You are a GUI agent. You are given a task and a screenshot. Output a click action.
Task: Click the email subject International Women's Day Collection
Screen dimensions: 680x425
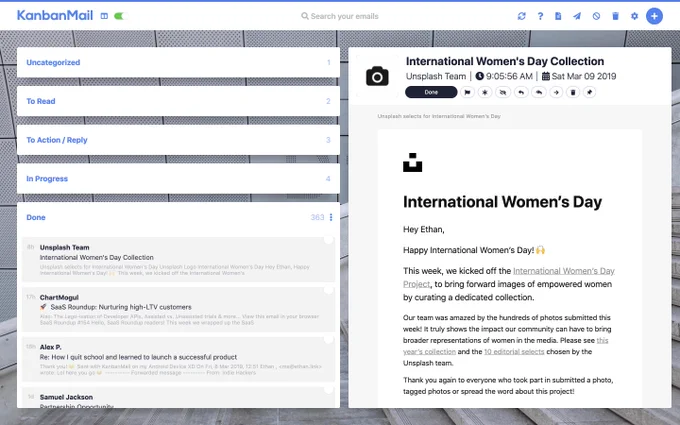[x=505, y=61]
